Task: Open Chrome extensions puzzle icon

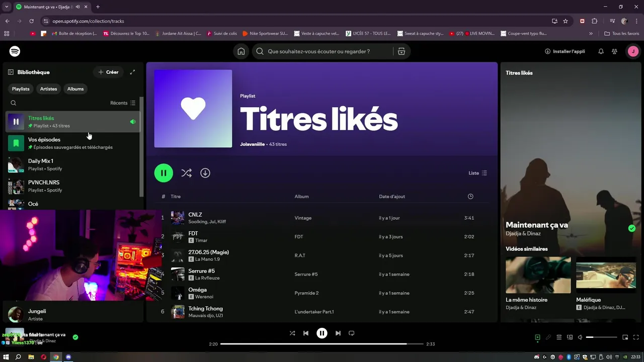Action: (x=595, y=21)
